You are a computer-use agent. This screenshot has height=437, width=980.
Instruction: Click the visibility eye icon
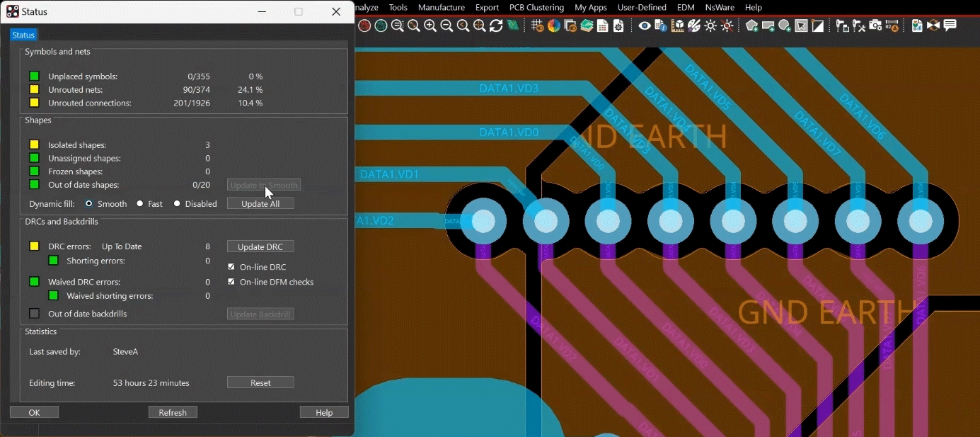pyautogui.click(x=645, y=25)
